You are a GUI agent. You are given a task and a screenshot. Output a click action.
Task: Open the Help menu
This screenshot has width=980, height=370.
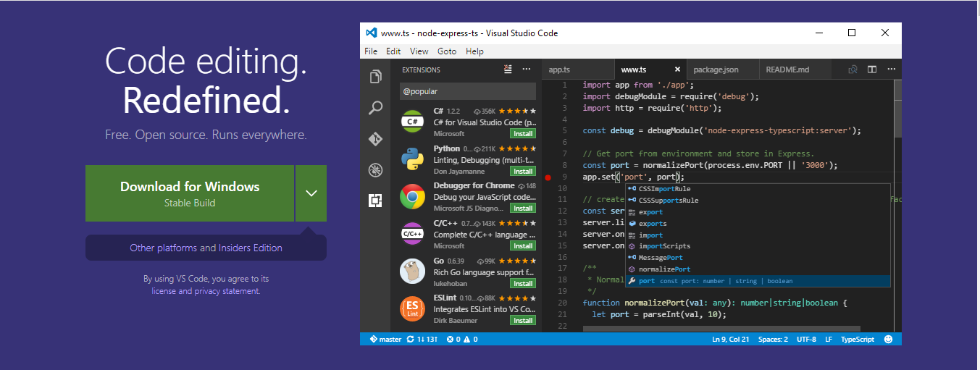coord(474,51)
